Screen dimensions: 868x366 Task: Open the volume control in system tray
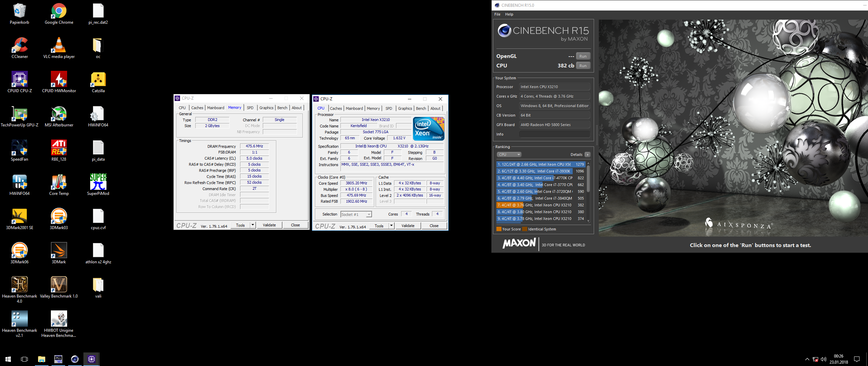(824, 359)
